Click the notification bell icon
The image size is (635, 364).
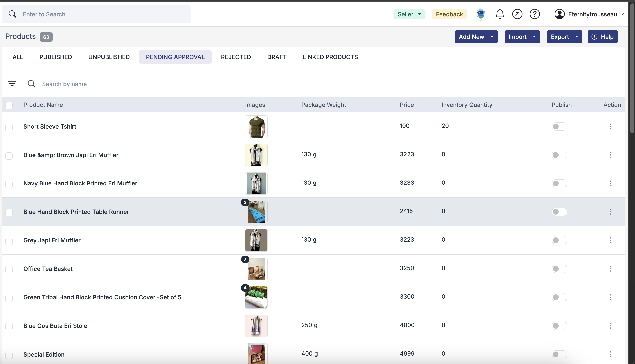click(x=499, y=14)
